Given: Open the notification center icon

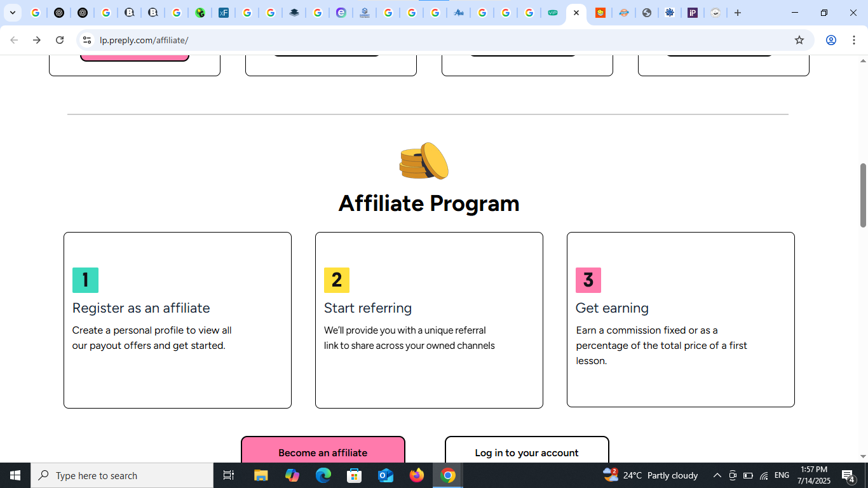Looking at the screenshot, I should tap(848, 475).
